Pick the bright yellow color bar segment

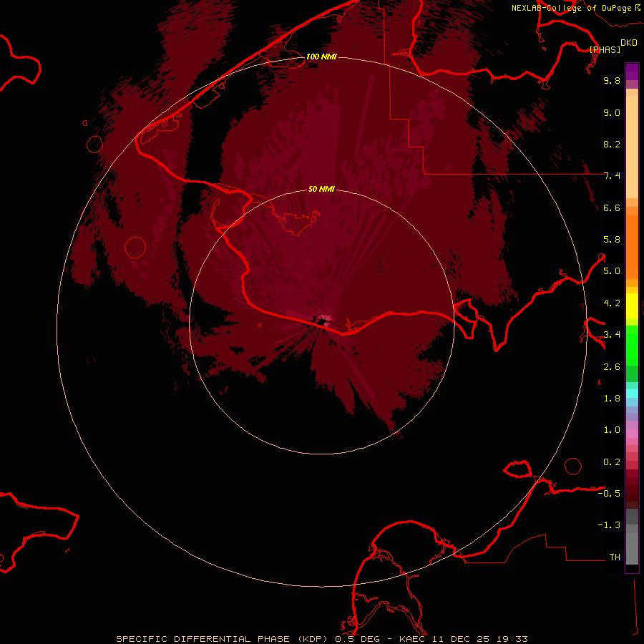[632, 306]
